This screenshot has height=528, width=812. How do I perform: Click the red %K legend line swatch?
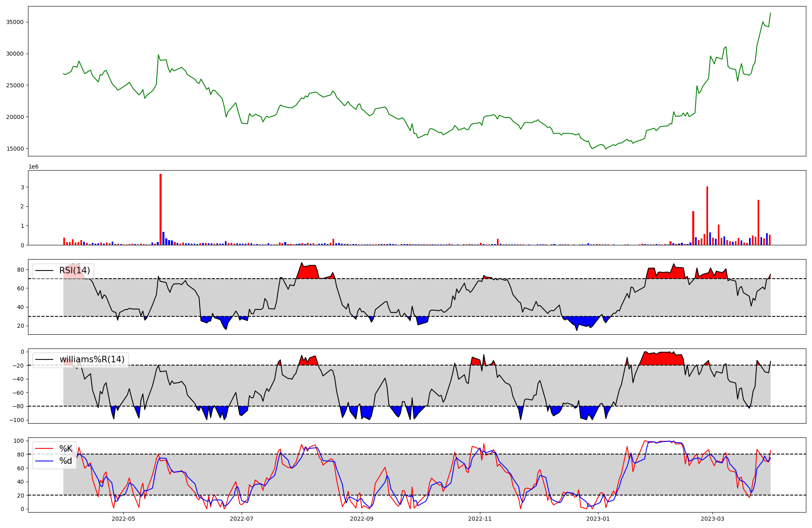(x=45, y=449)
